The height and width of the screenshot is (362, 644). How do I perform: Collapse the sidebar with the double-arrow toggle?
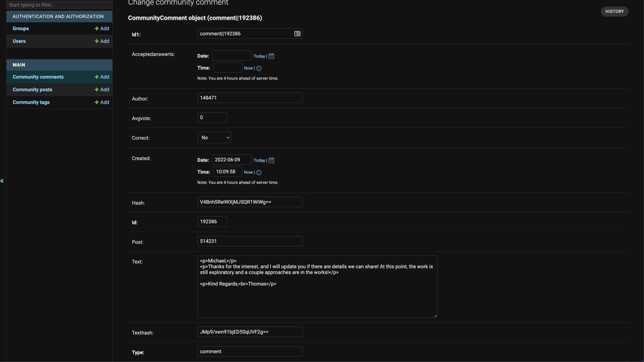click(2, 181)
